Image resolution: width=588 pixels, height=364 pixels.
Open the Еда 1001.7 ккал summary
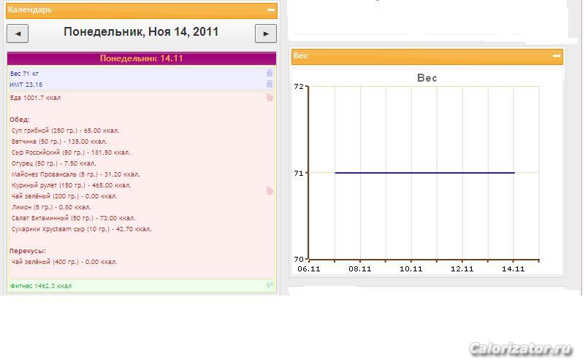tap(35, 97)
